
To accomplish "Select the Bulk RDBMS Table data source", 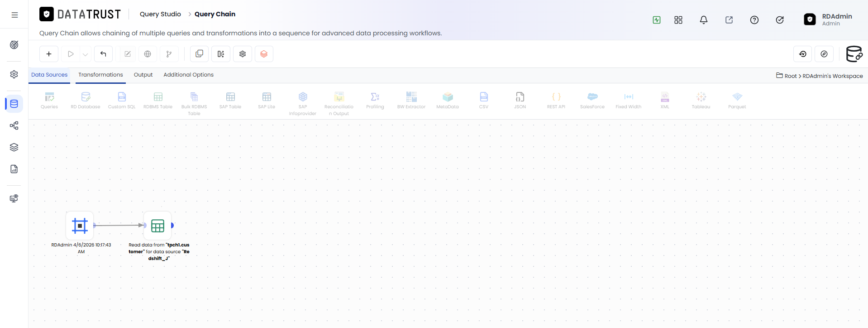I will tap(194, 104).
